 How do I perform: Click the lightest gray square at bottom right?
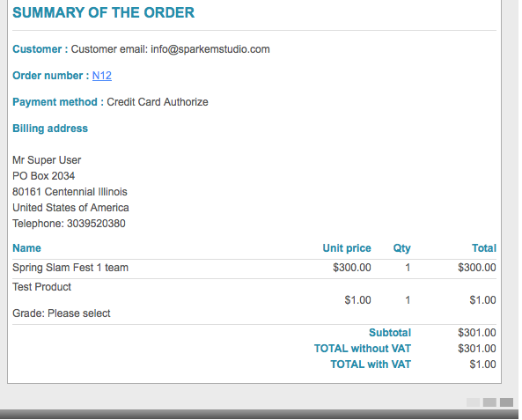pyautogui.click(x=473, y=402)
